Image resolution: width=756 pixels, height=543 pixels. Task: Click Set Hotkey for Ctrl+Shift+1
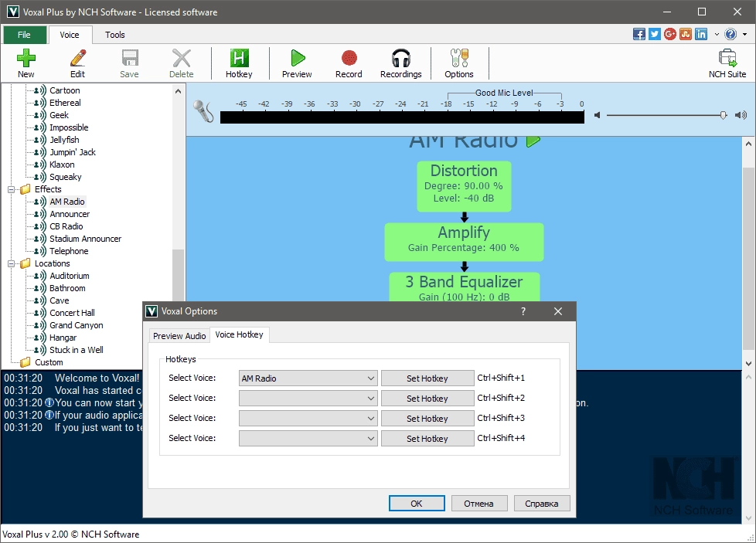tap(427, 378)
